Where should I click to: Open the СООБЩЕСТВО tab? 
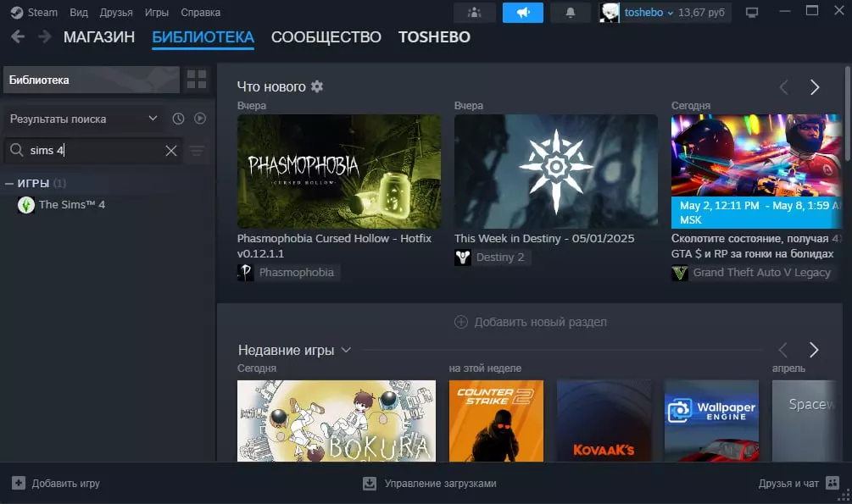click(x=326, y=37)
